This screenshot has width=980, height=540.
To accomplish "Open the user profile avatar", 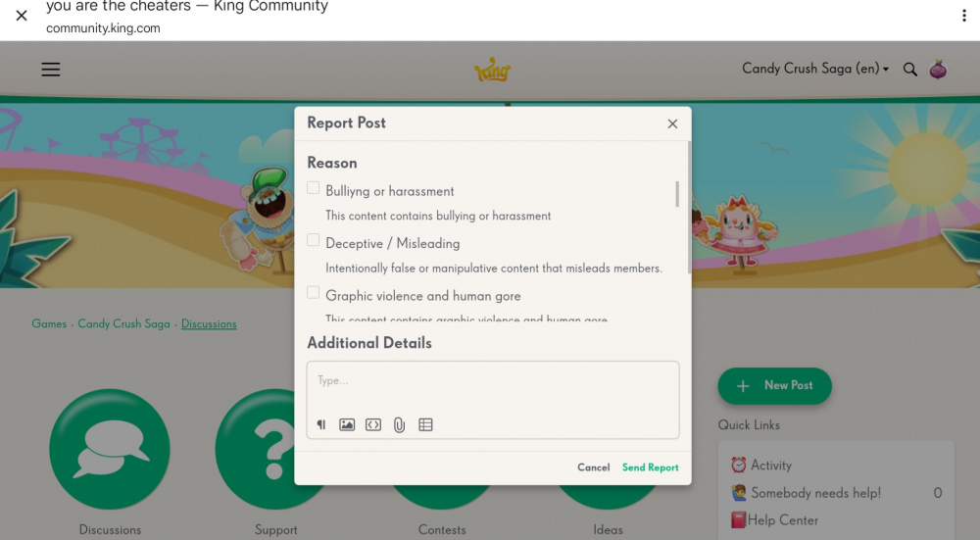I will pos(938,70).
